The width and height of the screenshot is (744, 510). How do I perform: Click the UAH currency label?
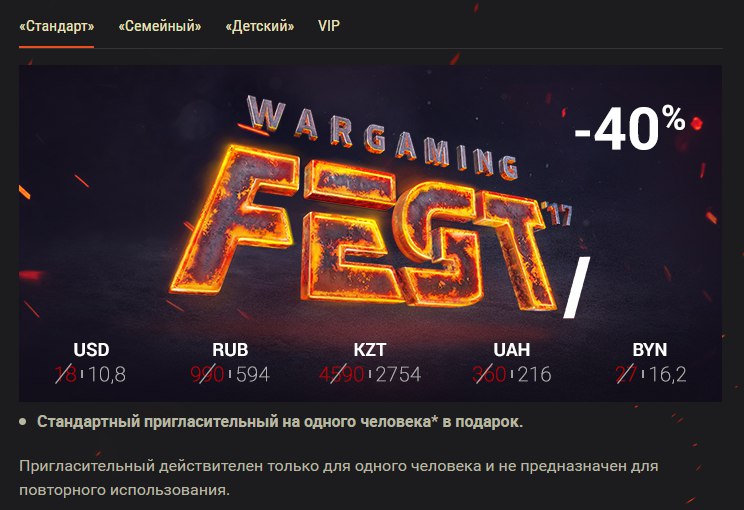(512, 350)
